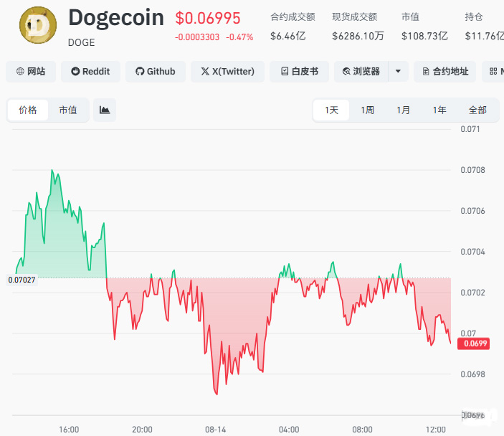Click the Dogecoin coin logo

(x=38, y=25)
